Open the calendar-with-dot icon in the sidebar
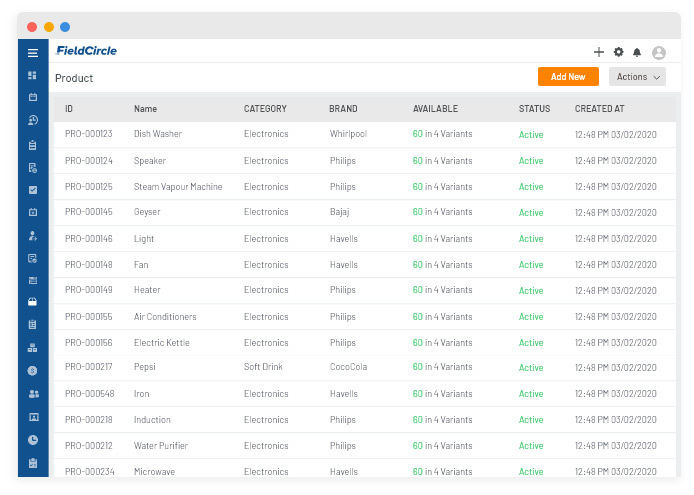The image size is (694, 495). click(x=33, y=212)
